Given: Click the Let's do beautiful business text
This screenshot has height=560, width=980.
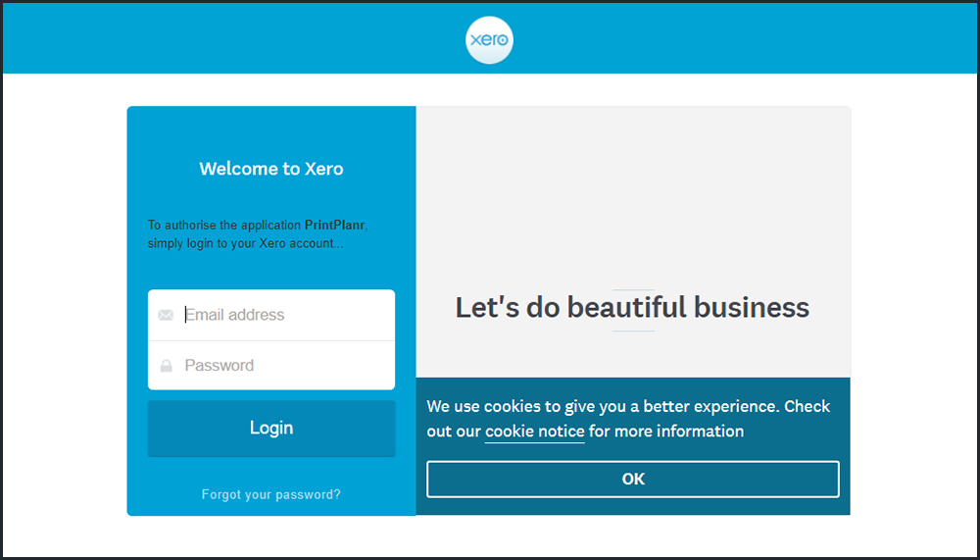Looking at the screenshot, I should (x=632, y=307).
